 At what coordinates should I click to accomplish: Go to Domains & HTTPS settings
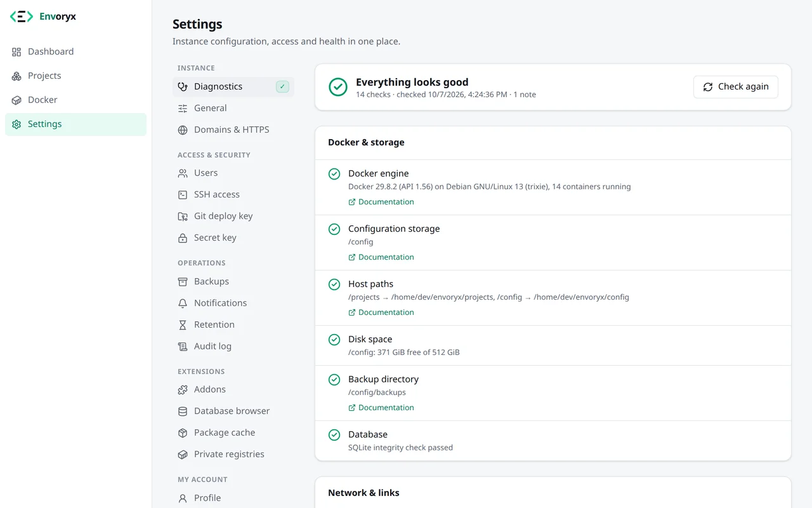point(233,130)
